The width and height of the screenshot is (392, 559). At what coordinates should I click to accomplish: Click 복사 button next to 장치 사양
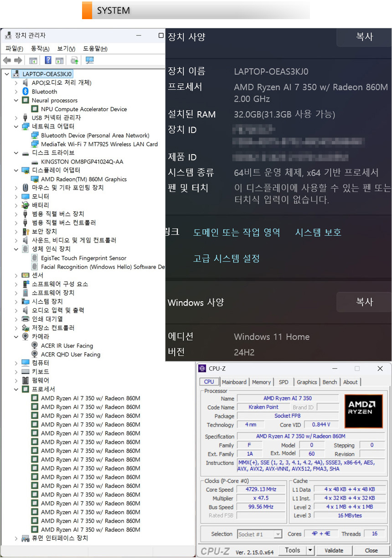[364, 37]
